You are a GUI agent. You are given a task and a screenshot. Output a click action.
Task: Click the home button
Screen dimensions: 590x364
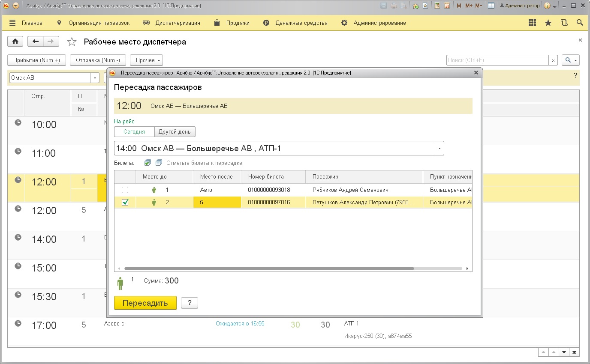[x=15, y=42]
